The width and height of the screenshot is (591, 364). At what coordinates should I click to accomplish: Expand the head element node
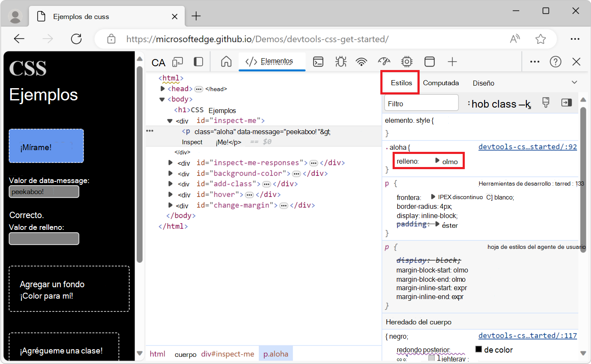pyautogui.click(x=163, y=89)
